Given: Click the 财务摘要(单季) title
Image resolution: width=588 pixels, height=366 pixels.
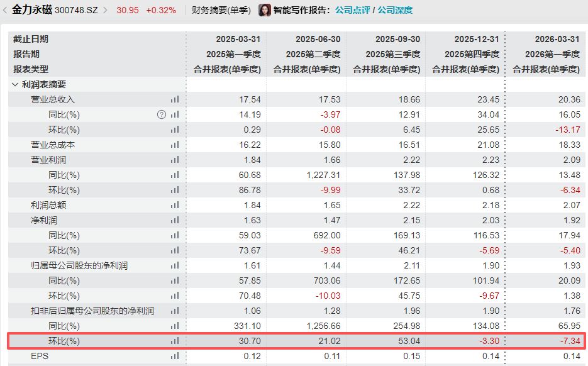Looking at the screenshot, I should (221, 10).
